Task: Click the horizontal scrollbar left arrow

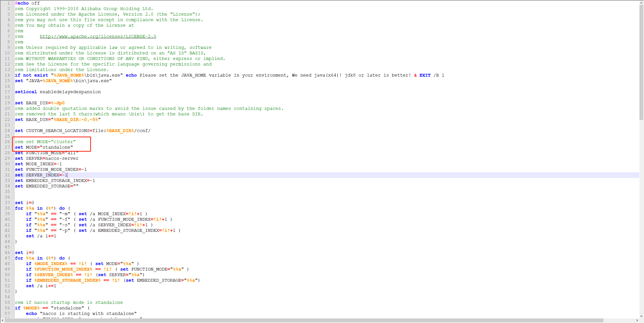Action: click(3, 320)
